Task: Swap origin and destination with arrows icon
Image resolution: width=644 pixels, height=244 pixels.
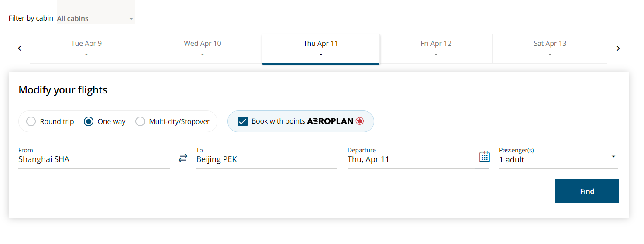Action: pos(183,158)
